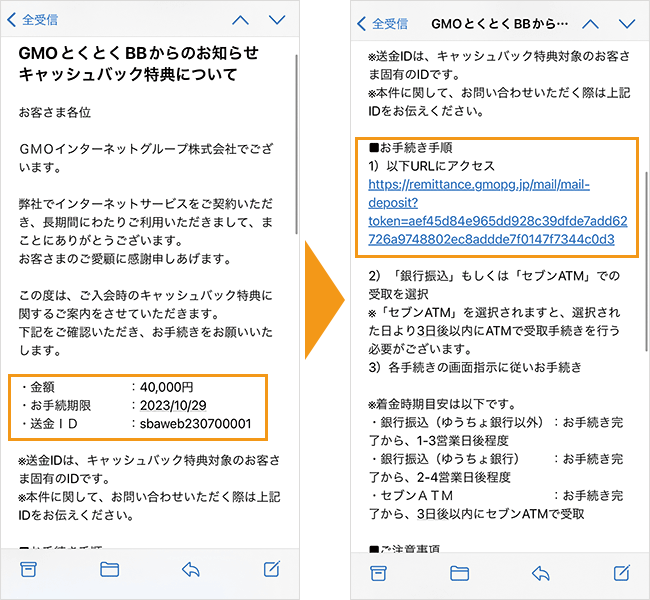Screen dimensions: 650x600
Task: Tap the ■お手続き手順 heading in right phone
Action: [410, 148]
